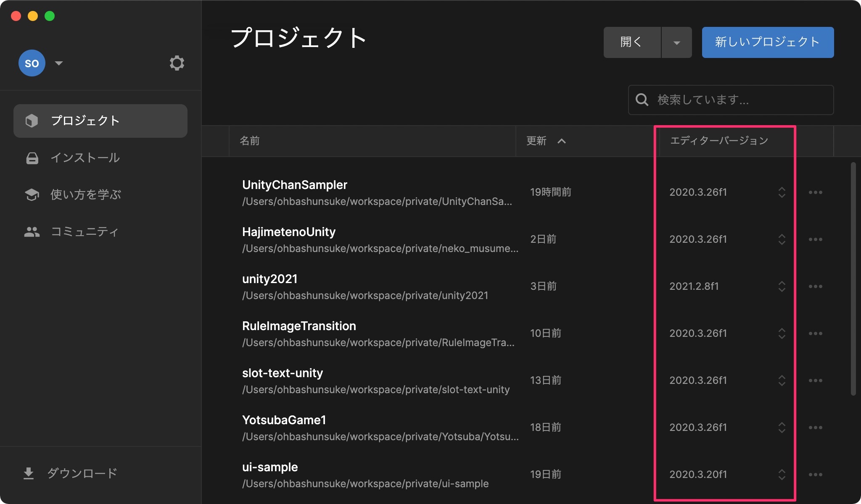Image resolution: width=861 pixels, height=504 pixels.
Task: Expand the account dropdown arrow beside the SO avatar
Action: point(59,63)
